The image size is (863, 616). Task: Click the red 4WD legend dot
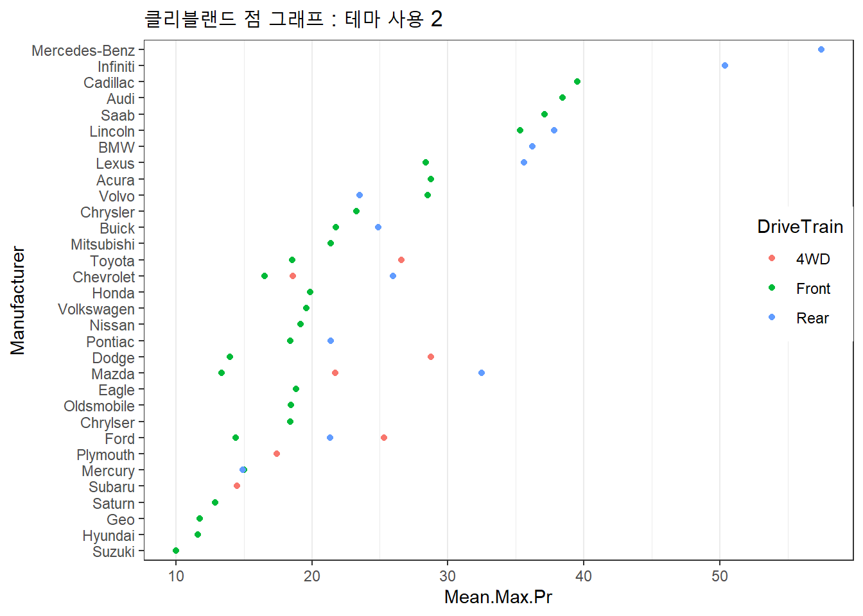772,258
